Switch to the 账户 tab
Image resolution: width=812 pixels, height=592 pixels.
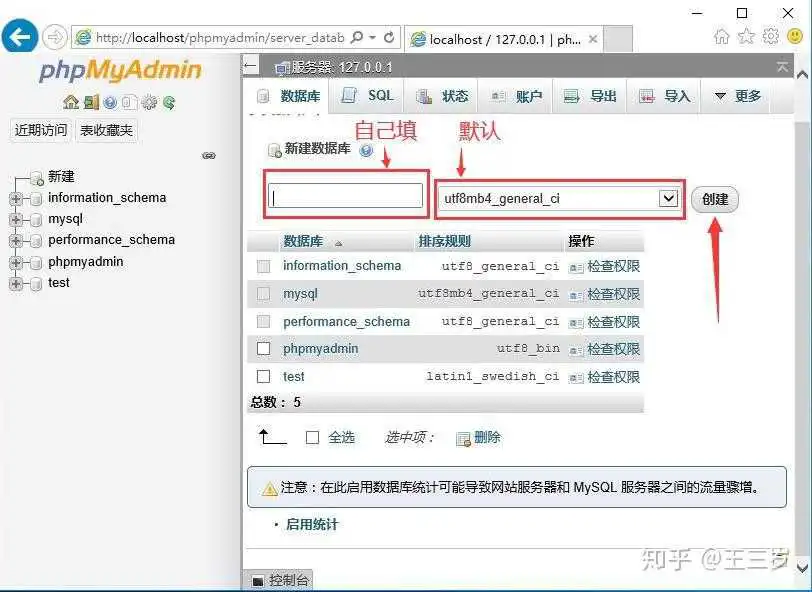(516, 96)
